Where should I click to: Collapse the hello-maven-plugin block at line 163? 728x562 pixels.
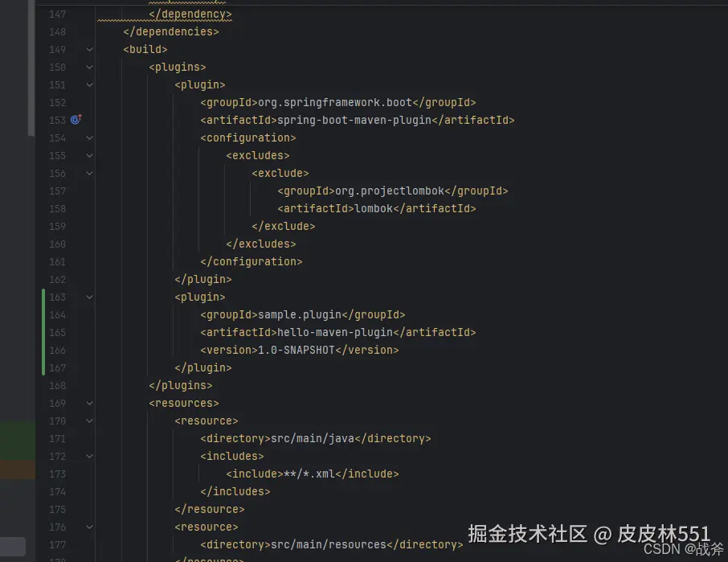point(89,297)
